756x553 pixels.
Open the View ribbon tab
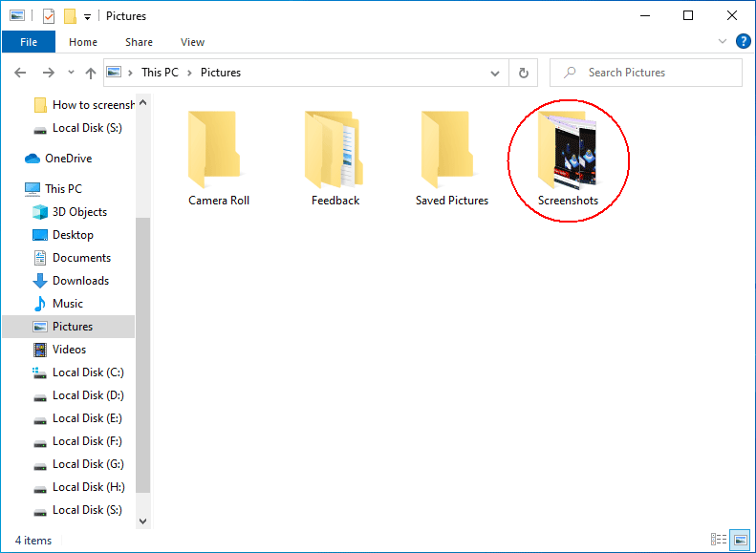tap(192, 42)
